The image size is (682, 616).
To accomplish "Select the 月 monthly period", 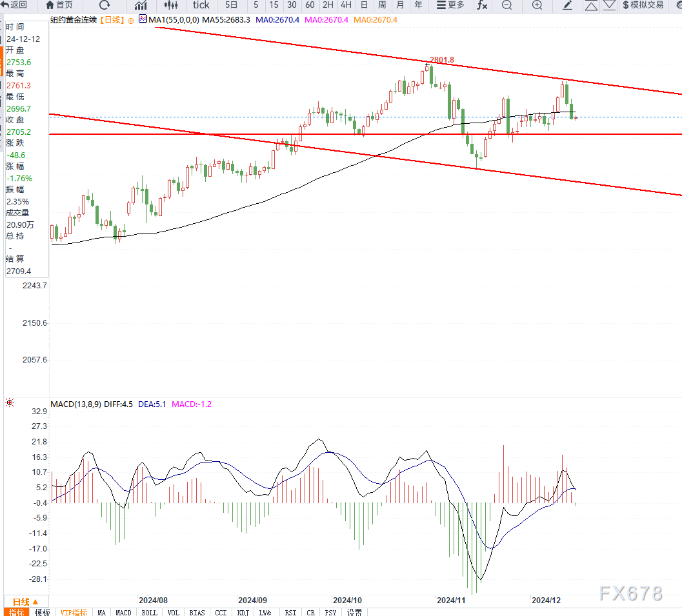I will click(x=400, y=5).
